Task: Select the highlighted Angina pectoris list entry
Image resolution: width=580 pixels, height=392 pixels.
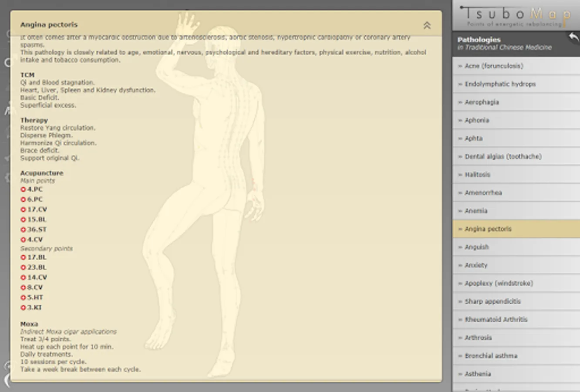Action: coord(516,229)
